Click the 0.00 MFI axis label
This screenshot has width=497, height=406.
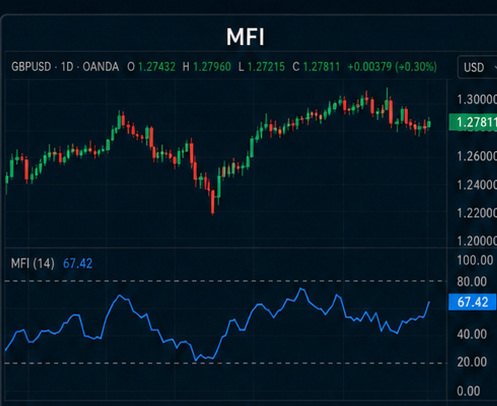[468, 391]
